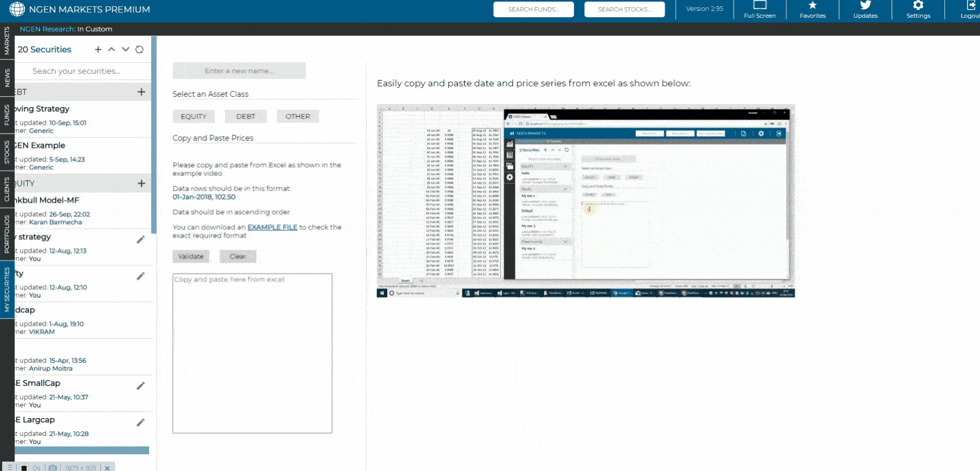Open Favorites star icon
This screenshot has height=471, width=980.
point(812,6)
